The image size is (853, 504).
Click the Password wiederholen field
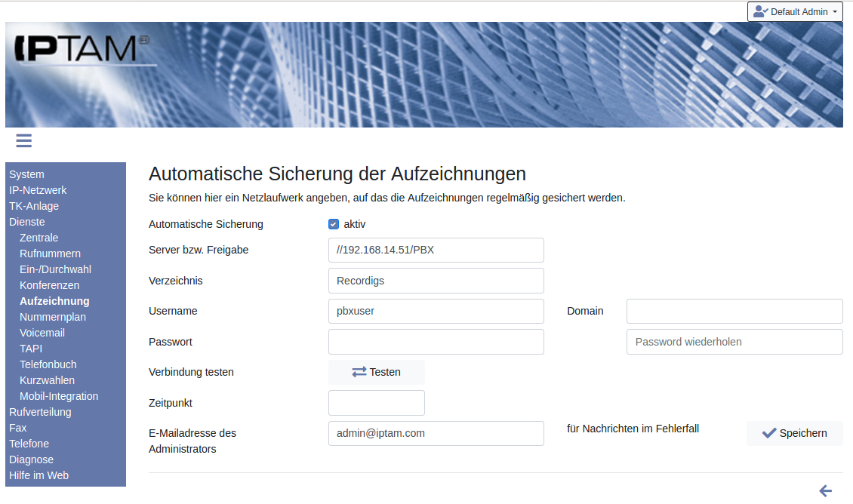(x=734, y=342)
